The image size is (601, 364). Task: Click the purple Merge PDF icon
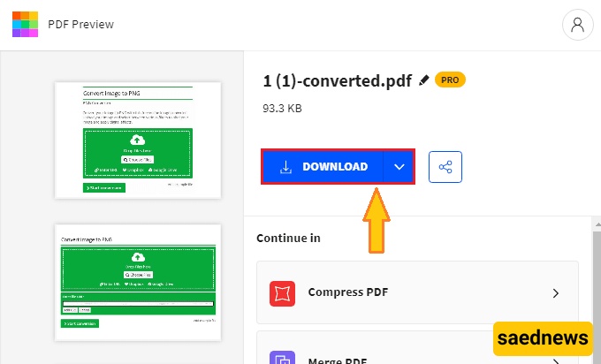[x=282, y=358]
